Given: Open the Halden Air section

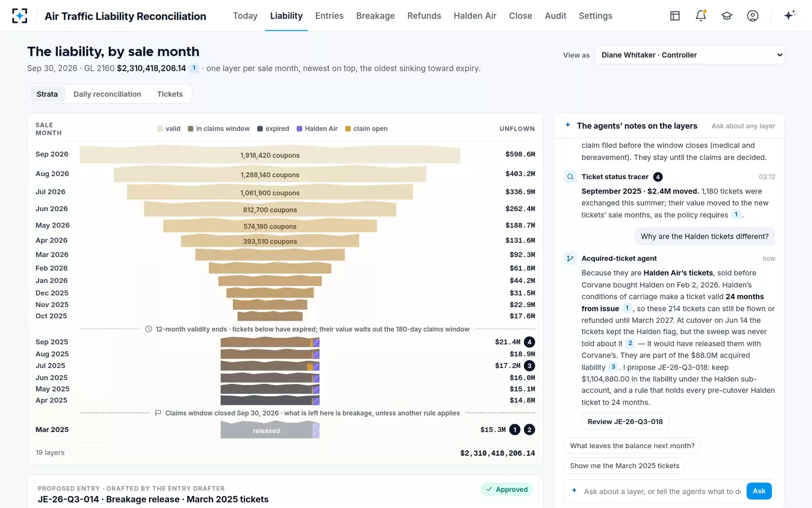Looking at the screenshot, I should click(475, 16).
